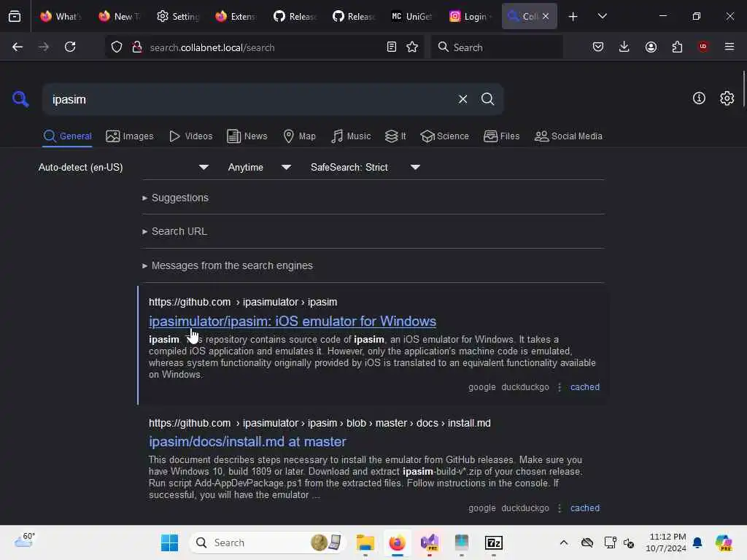Switch to the Videos category

point(190,136)
